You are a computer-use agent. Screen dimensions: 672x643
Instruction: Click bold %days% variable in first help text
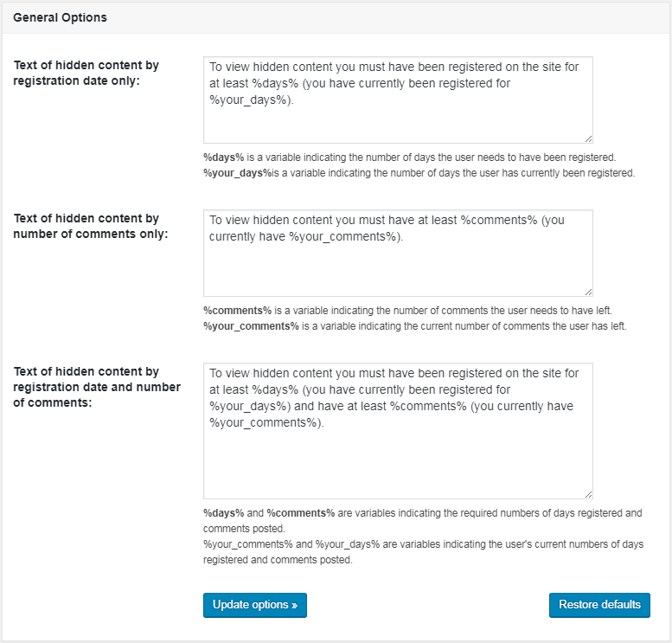click(223, 158)
